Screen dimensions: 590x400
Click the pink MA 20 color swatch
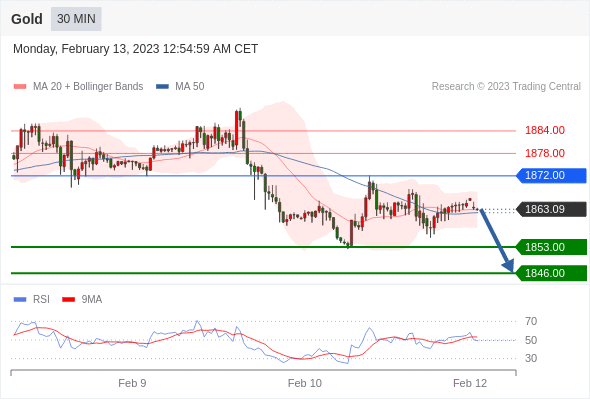click(20, 87)
